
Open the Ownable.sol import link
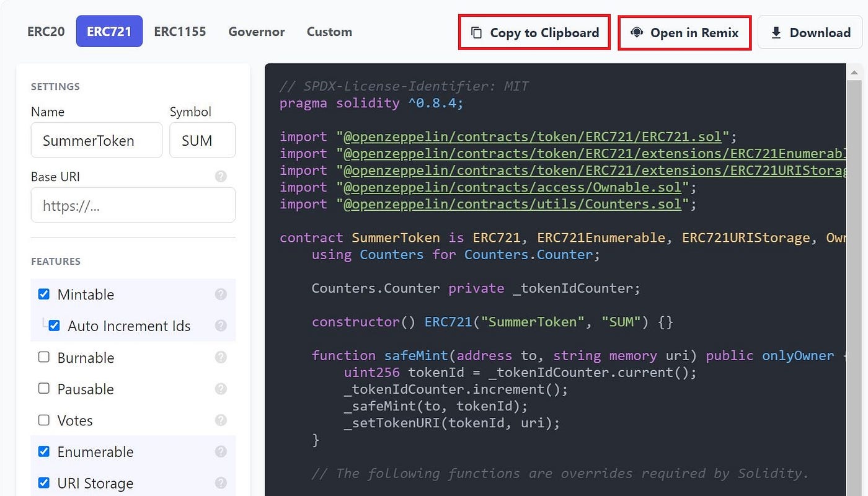coord(512,187)
